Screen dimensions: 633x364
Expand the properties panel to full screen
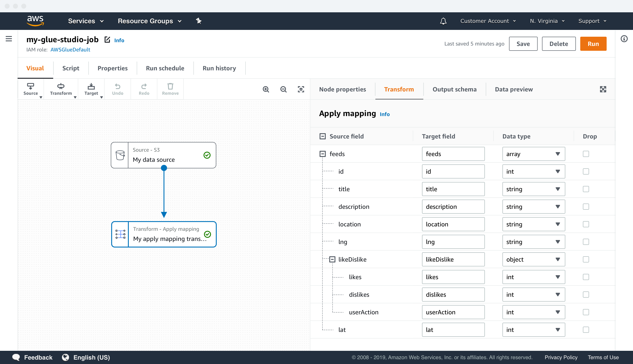(x=603, y=89)
